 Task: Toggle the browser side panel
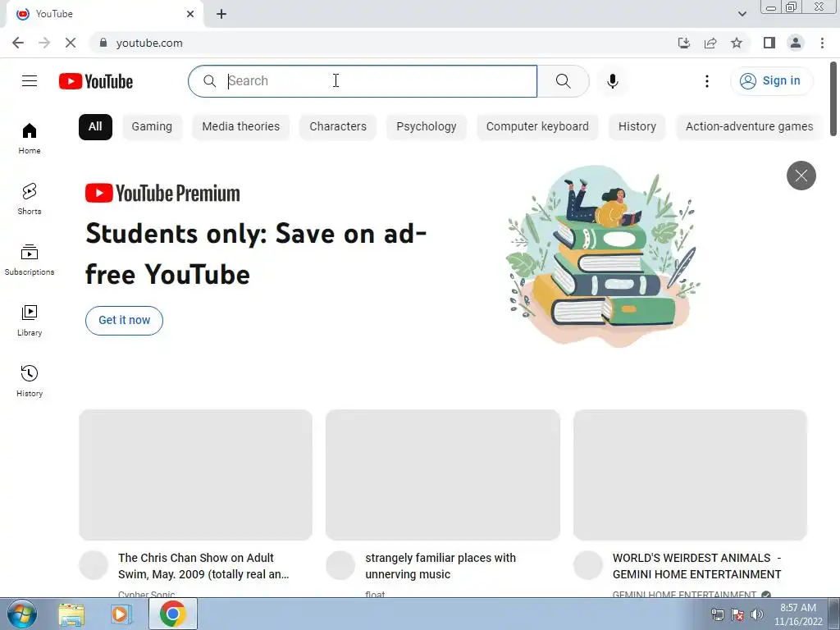pyautogui.click(x=769, y=43)
